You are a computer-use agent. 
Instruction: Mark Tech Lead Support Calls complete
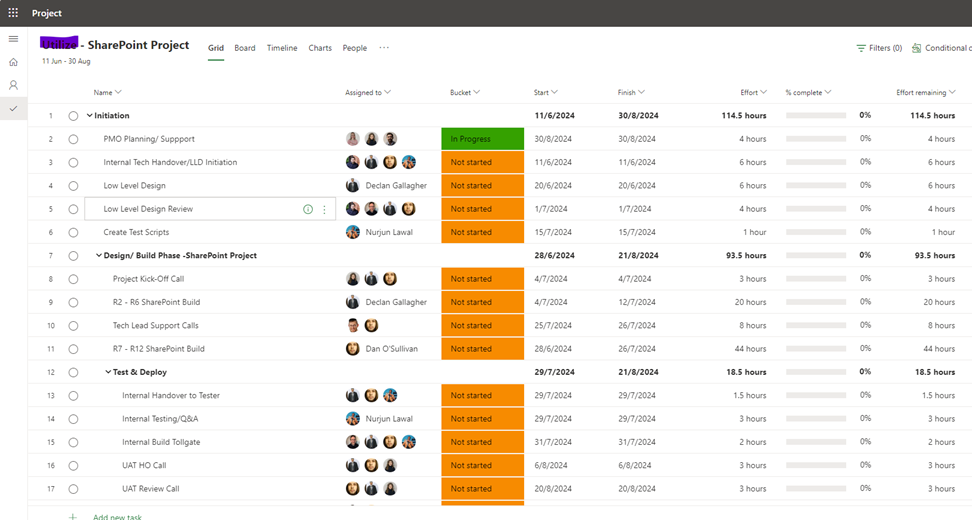click(x=73, y=326)
